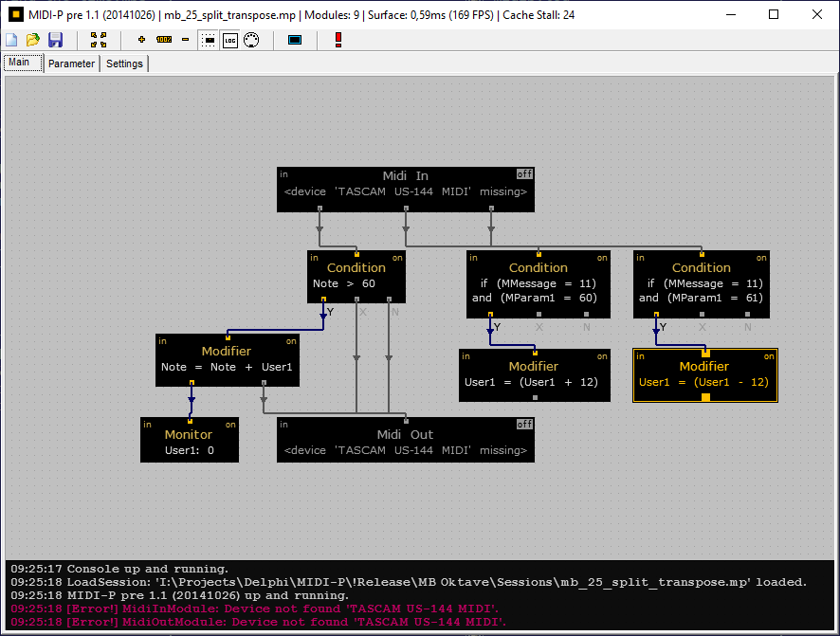Click the round MIDI connector icon
Image resolution: width=840 pixels, height=636 pixels.
click(251, 40)
